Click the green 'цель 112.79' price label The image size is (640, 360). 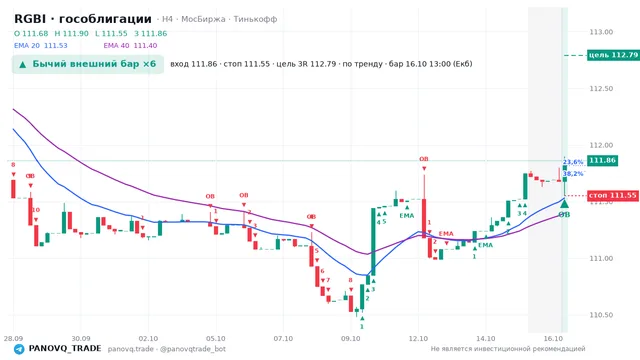(x=613, y=55)
